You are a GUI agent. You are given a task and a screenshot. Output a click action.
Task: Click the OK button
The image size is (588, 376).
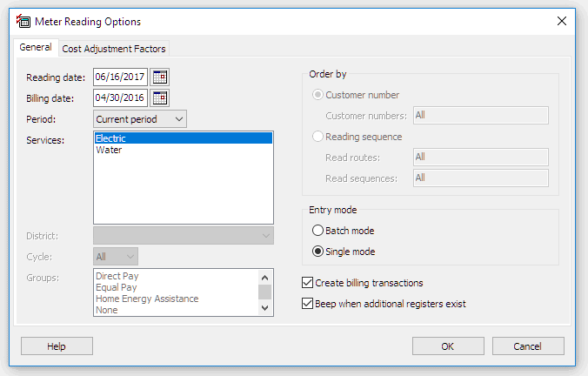point(448,346)
